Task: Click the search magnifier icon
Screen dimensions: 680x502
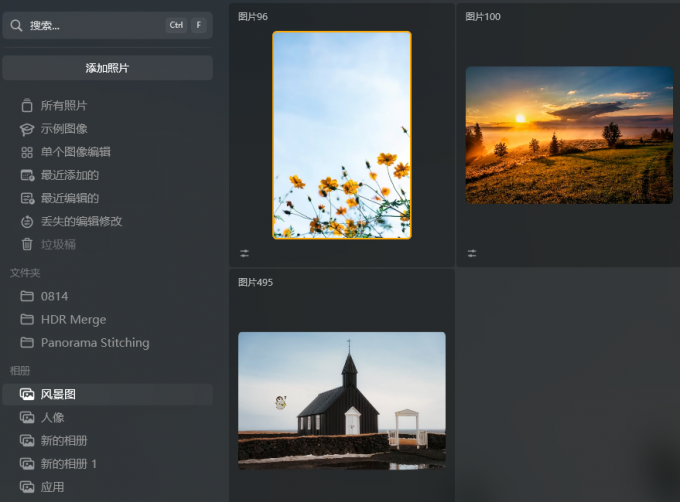Action: coord(16,26)
